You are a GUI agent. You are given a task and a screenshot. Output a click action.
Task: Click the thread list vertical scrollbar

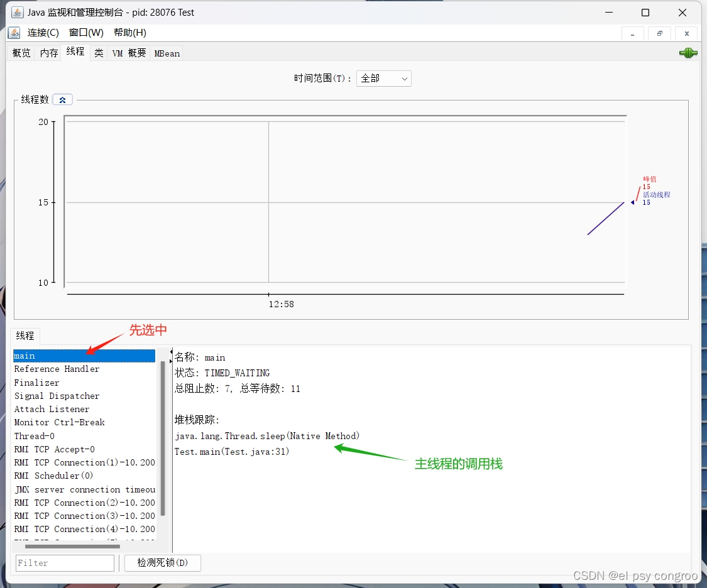[x=163, y=438]
